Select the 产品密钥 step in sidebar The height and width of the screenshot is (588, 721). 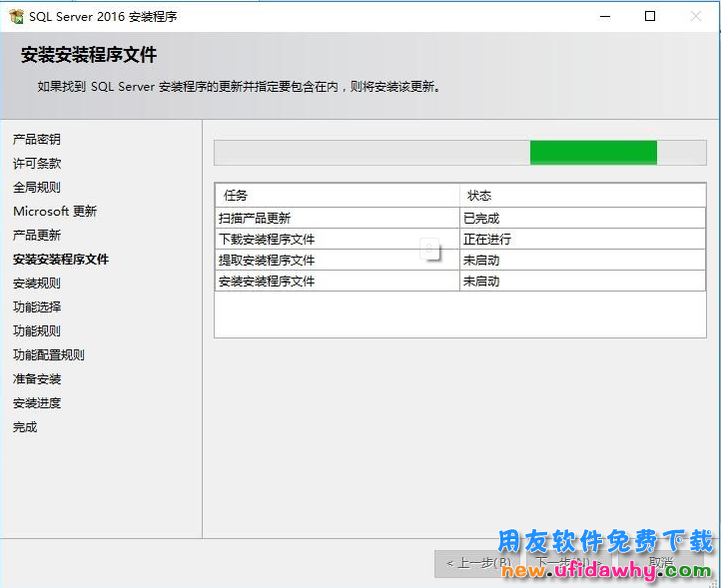[37, 140]
